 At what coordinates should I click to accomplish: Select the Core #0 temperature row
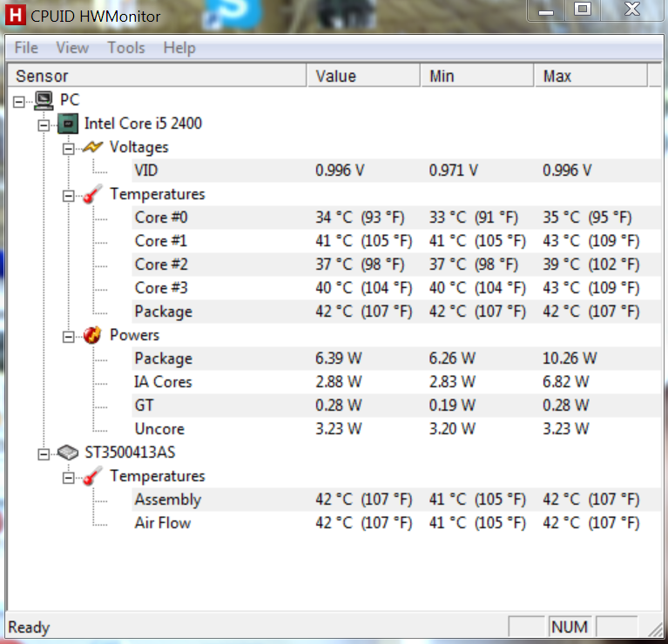396,218
